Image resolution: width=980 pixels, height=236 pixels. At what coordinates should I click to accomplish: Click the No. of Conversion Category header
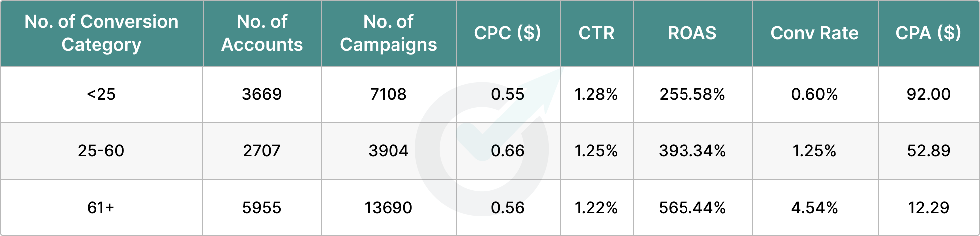point(101,33)
